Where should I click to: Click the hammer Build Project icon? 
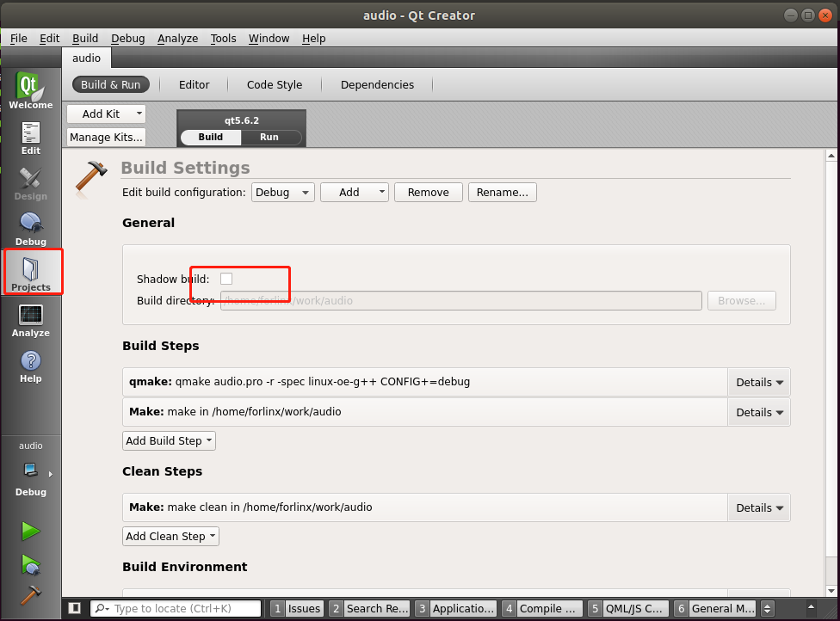pos(31,594)
